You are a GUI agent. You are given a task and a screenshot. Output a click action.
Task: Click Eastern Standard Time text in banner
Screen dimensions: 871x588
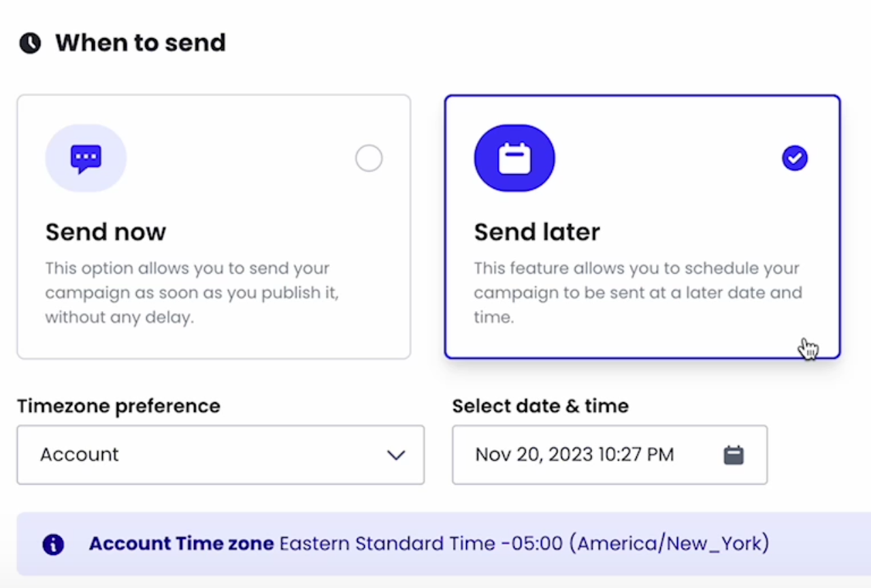pyautogui.click(x=387, y=544)
